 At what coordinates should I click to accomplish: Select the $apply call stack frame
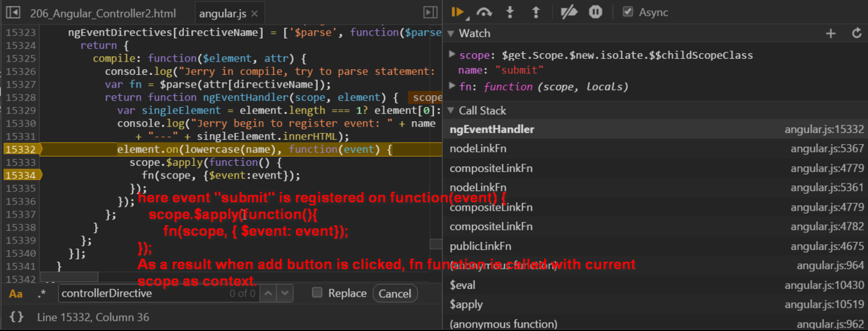(x=655, y=304)
